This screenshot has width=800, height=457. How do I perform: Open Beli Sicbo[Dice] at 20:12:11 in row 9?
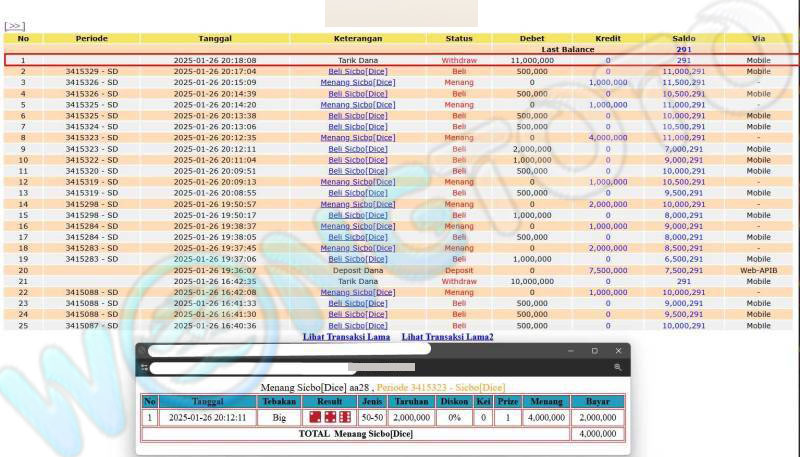pos(358,148)
